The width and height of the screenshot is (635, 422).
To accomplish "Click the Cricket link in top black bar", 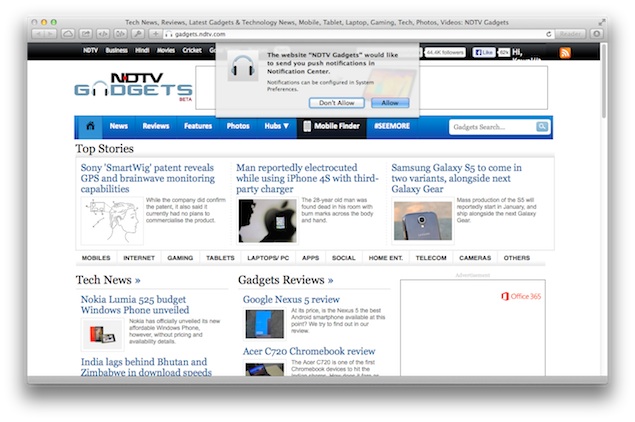I will pyautogui.click(x=192, y=50).
